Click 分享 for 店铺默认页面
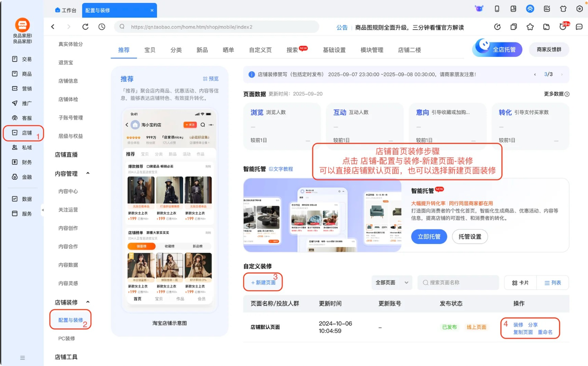The image size is (588, 366). [533, 325]
